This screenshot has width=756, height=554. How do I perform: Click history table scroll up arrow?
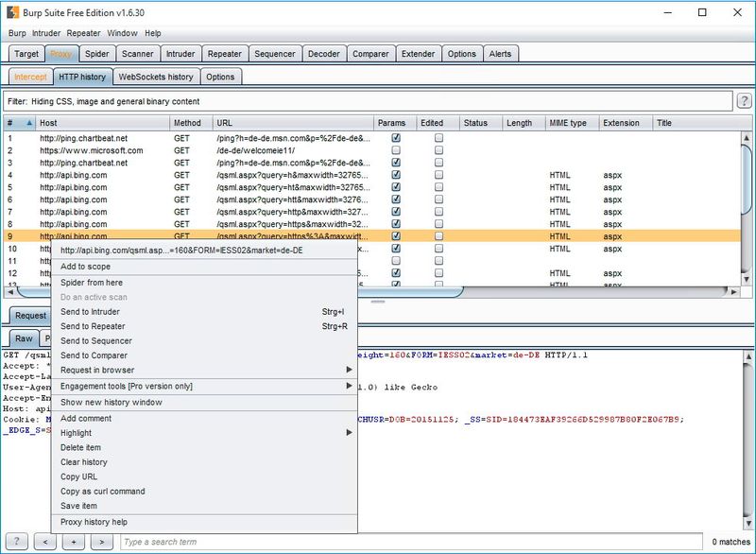[x=746, y=138]
